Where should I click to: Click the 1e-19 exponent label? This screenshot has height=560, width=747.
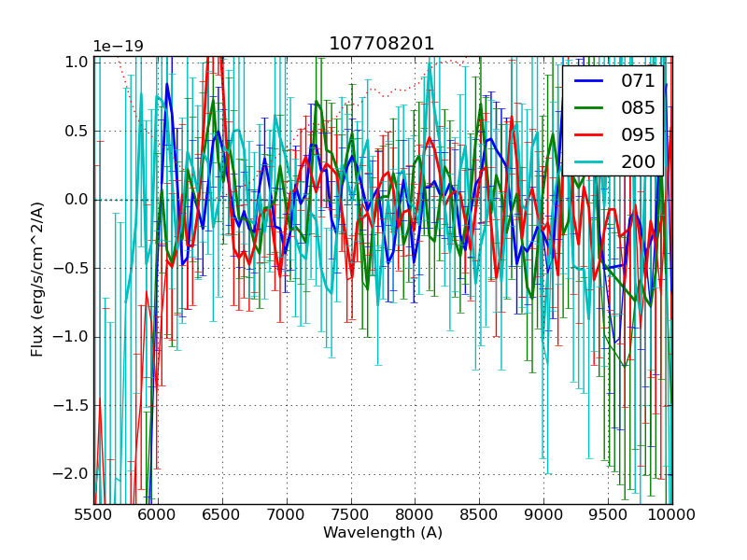pos(118,47)
